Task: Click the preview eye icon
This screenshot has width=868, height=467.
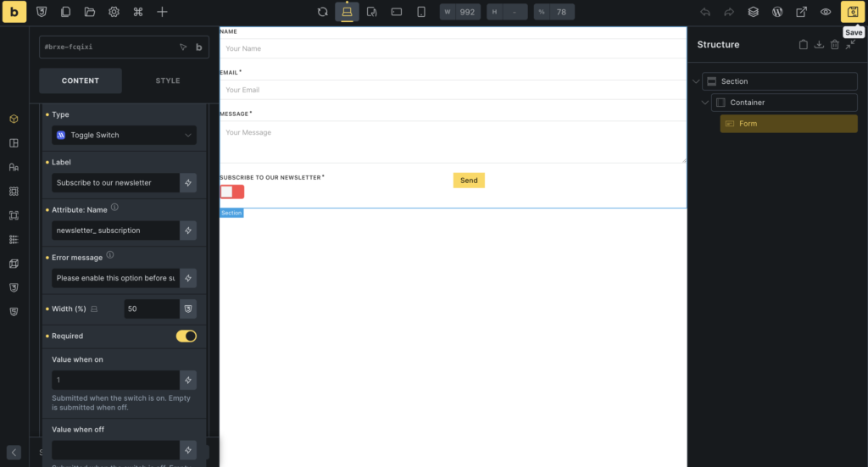Action: click(x=826, y=12)
